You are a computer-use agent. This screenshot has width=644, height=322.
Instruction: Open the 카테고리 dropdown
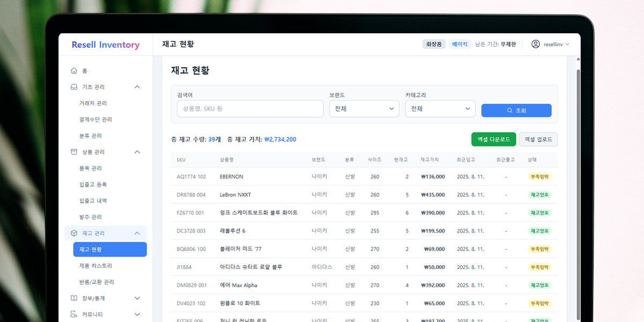[440, 108]
